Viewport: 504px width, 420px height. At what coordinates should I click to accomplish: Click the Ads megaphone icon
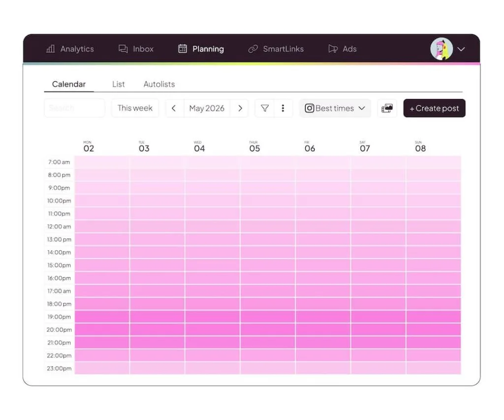pyautogui.click(x=333, y=49)
